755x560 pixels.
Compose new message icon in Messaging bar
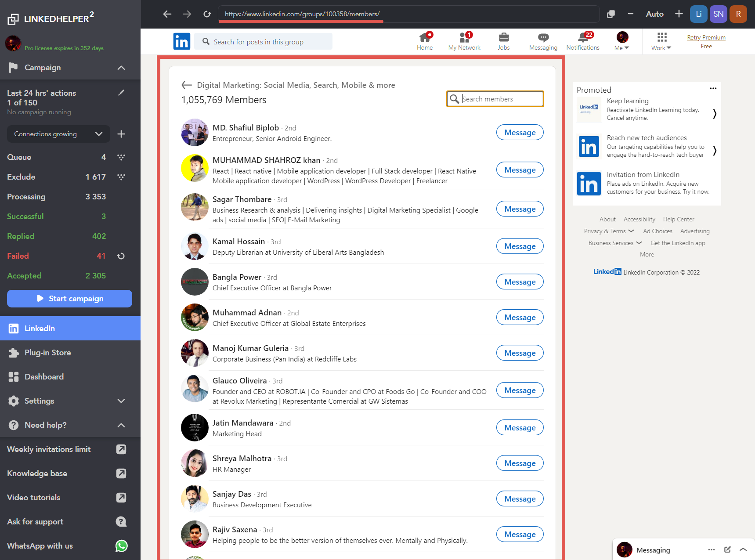pos(727,550)
